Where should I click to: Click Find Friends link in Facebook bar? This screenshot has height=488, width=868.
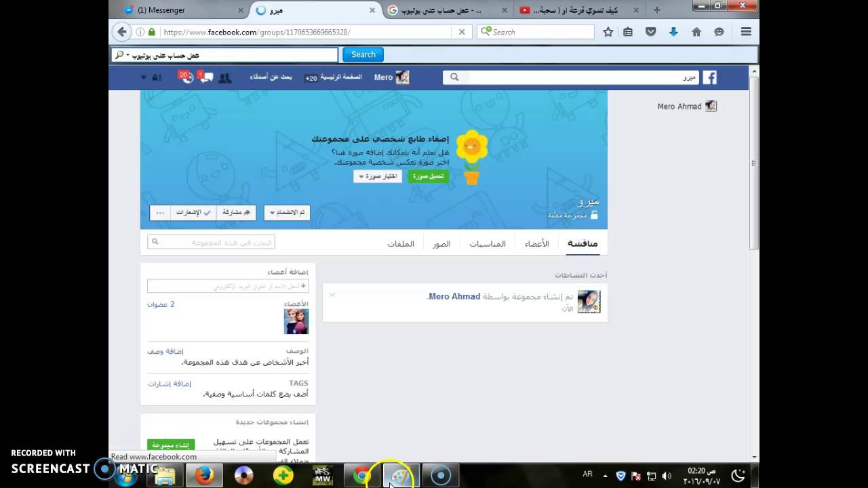pyautogui.click(x=271, y=77)
